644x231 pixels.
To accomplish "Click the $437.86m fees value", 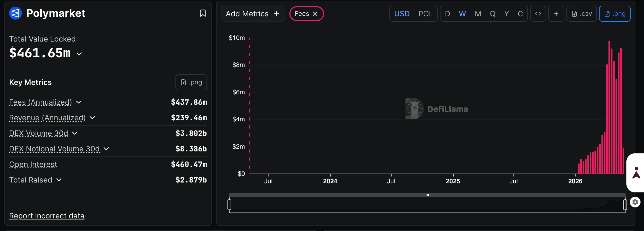I will [189, 102].
